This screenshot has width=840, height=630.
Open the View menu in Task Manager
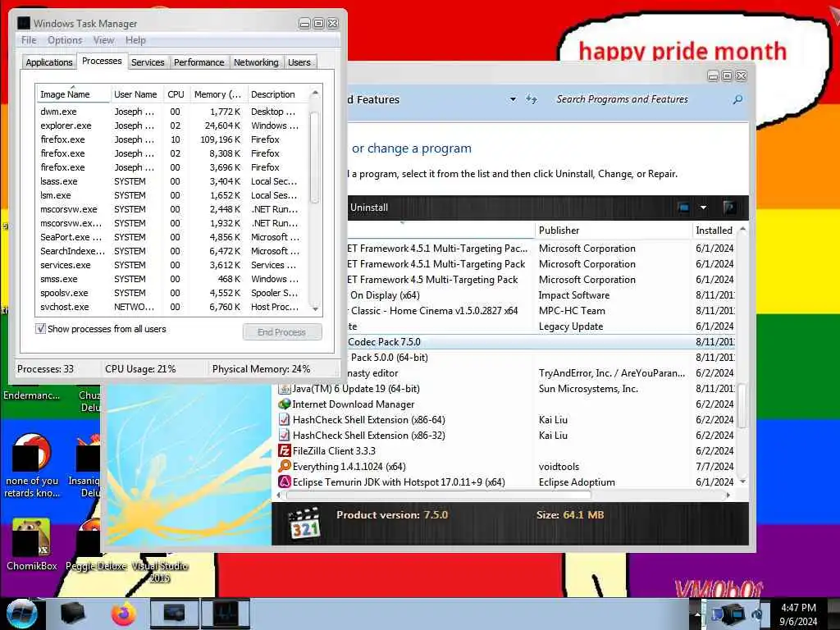click(103, 40)
